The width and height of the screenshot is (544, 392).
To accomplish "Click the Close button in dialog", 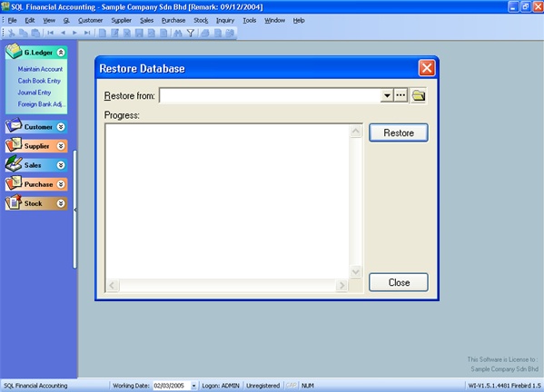I will point(399,282).
